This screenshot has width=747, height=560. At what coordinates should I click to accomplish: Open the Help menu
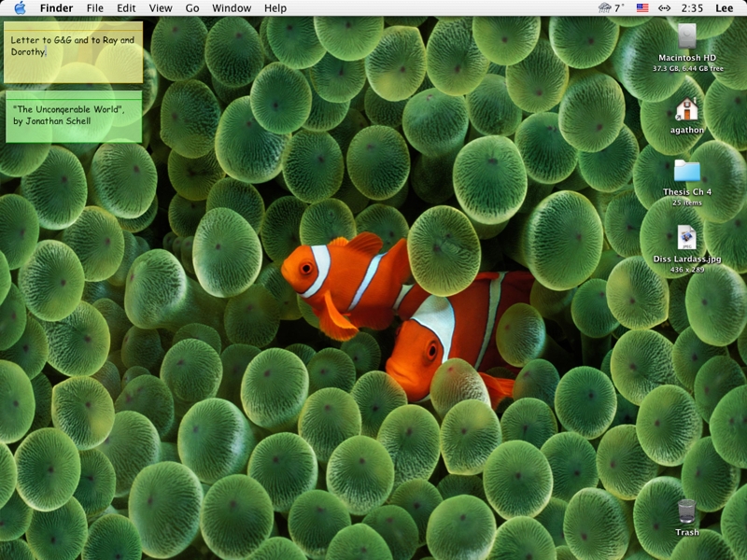pos(275,8)
